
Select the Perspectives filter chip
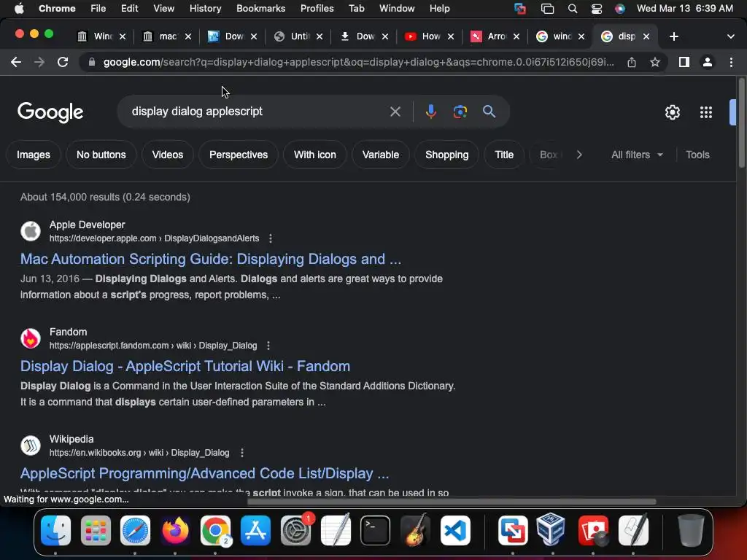[239, 155]
